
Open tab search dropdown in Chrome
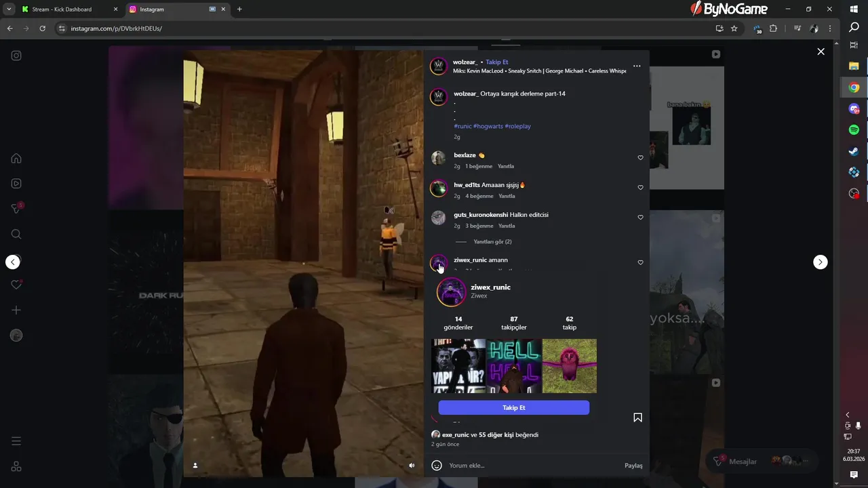click(x=9, y=9)
